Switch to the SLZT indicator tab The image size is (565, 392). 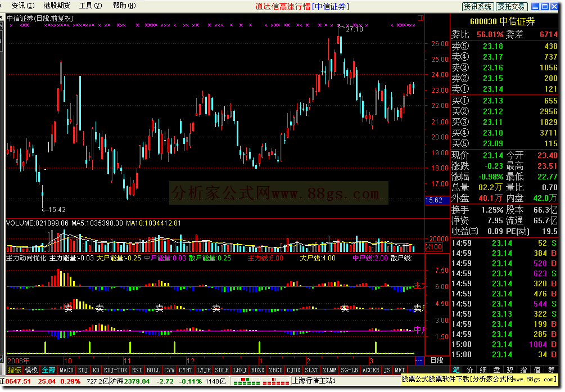[x=311, y=370]
